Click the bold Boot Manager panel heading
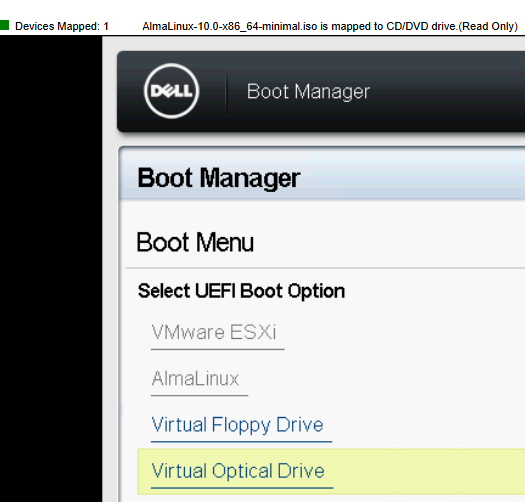 (219, 178)
